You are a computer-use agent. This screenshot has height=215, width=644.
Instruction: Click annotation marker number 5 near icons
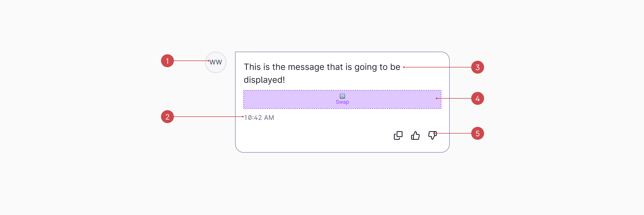coord(477,133)
